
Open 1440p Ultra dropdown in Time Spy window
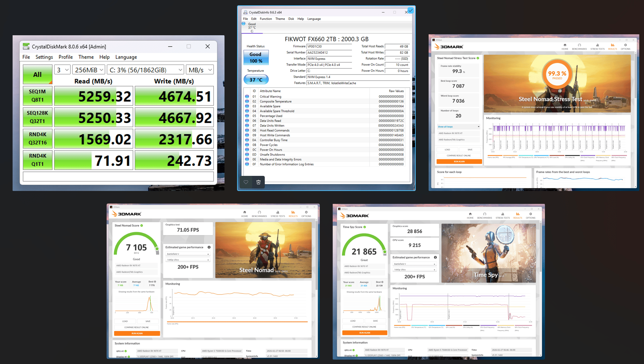click(x=414, y=270)
